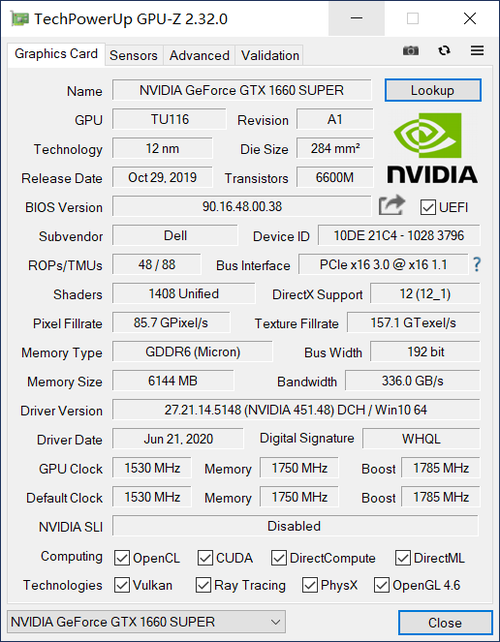Open the Validation tab
Viewport: 500px width, 642px height.
point(270,55)
